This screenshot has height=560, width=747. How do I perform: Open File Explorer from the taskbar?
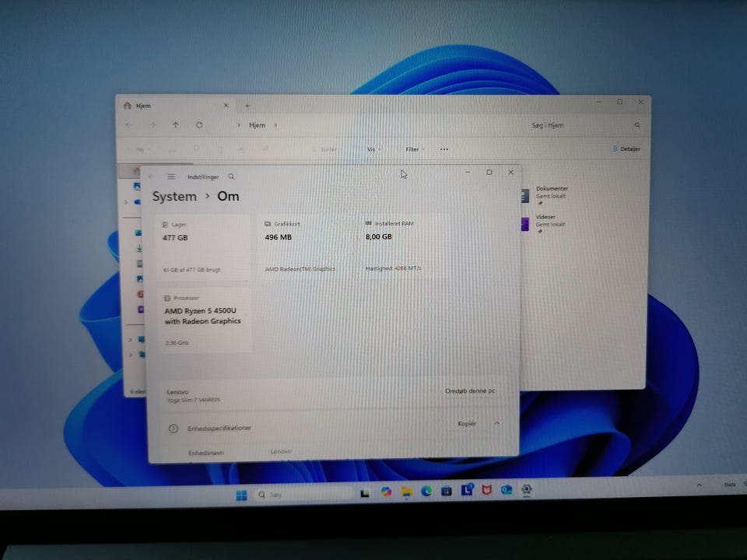[x=406, y=492]
